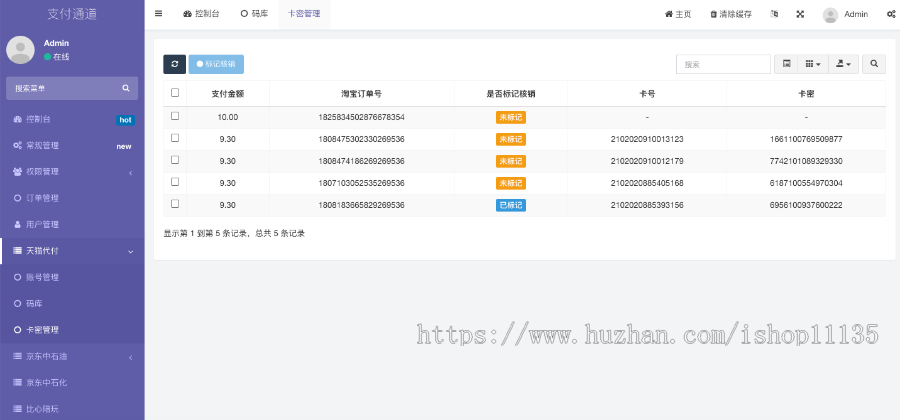
Task: Open the export dropdown in table toolbar
Action: 845,64
